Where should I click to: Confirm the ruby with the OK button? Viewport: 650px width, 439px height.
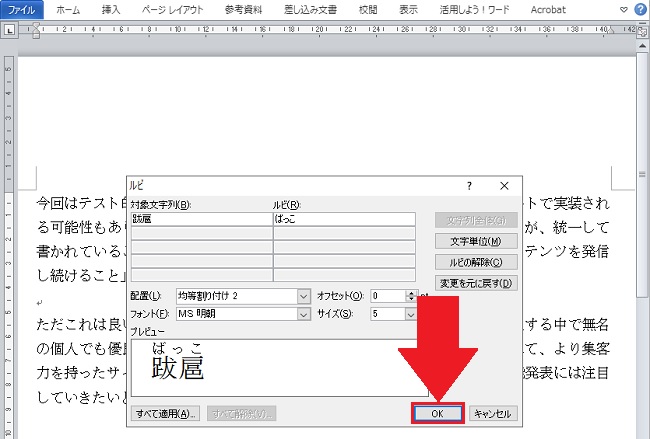coord(437,413)
